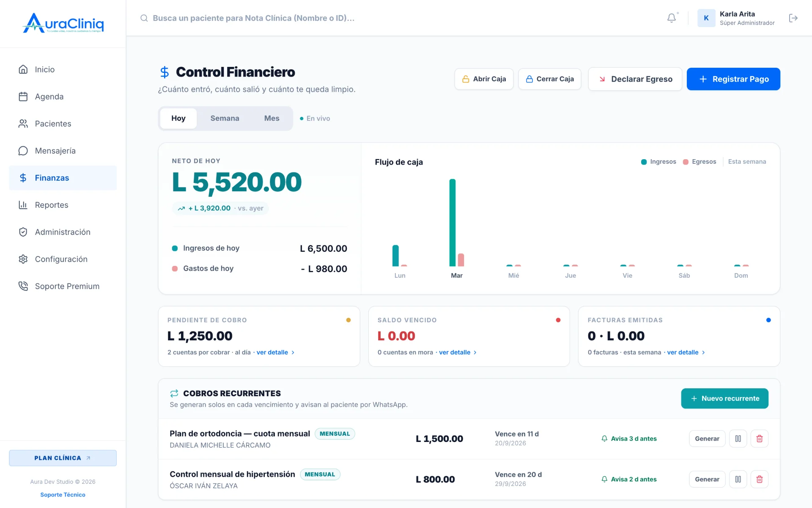Delete the Control mensual de hipertensión charge
The image size is (812, 508).
[x=760, y=479]
